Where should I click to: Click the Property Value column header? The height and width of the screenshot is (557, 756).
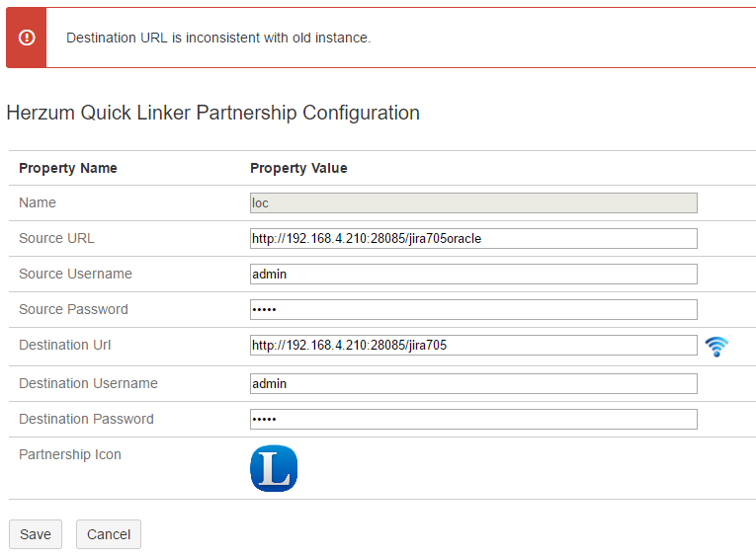(x=298, y=168)
